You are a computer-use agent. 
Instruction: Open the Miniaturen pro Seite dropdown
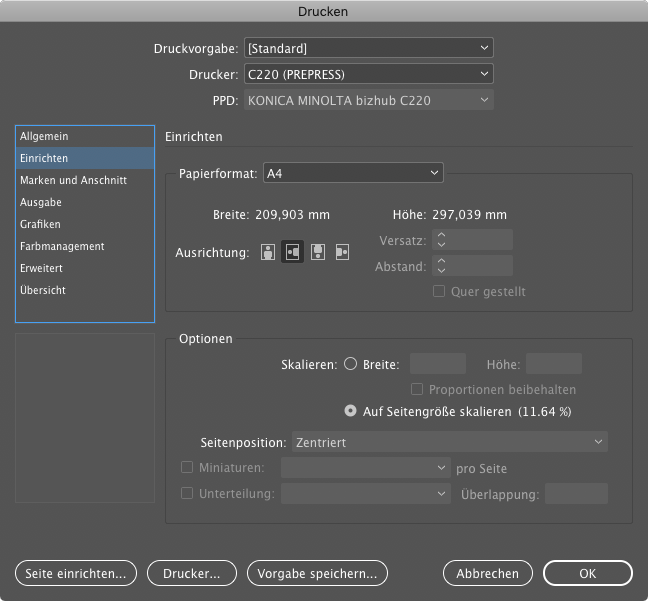click(x=366, y=468)
